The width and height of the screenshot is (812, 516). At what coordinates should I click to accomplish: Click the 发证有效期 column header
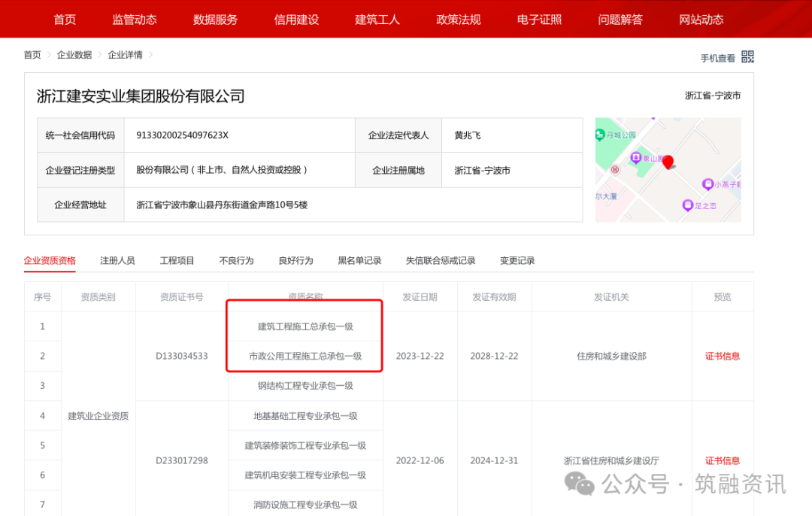[x=494, y=297]
